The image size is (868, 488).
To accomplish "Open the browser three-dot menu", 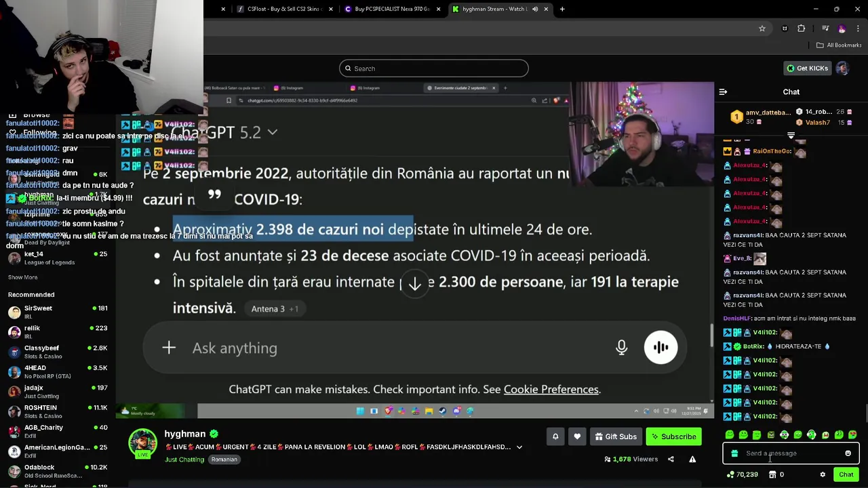I will tap(859, 28).
